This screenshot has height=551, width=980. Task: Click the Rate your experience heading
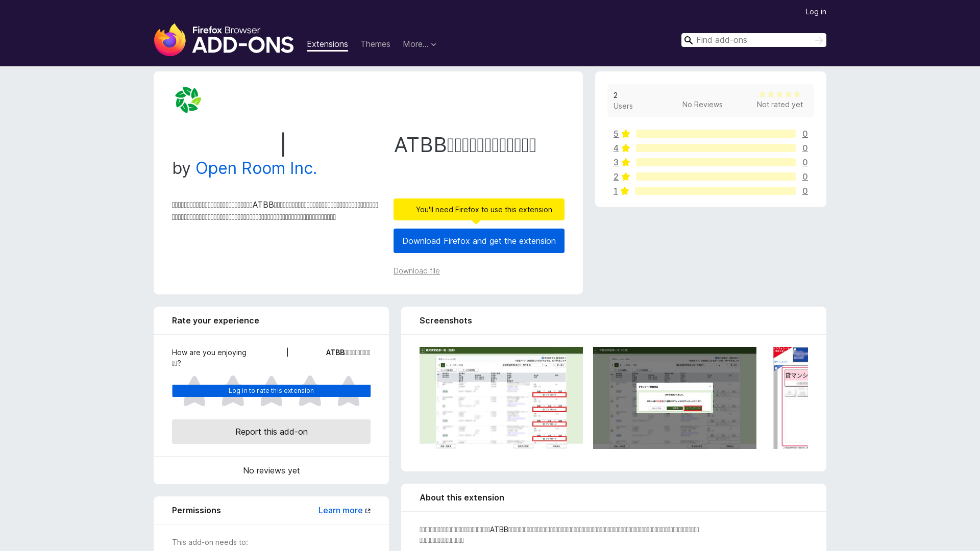click(215, 320)
